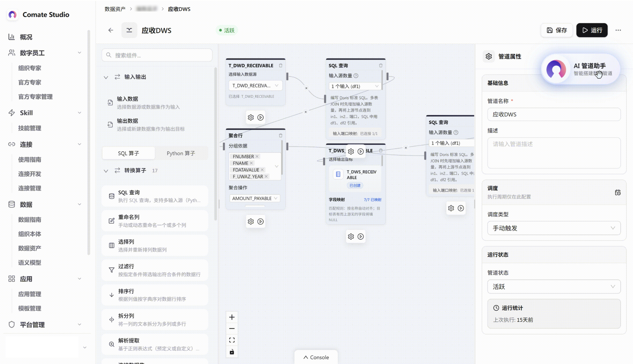Click the 描述 pipeline description textarea
This screenshot has width=633, height=364.
pyautogui.click(x=554, y=153)
